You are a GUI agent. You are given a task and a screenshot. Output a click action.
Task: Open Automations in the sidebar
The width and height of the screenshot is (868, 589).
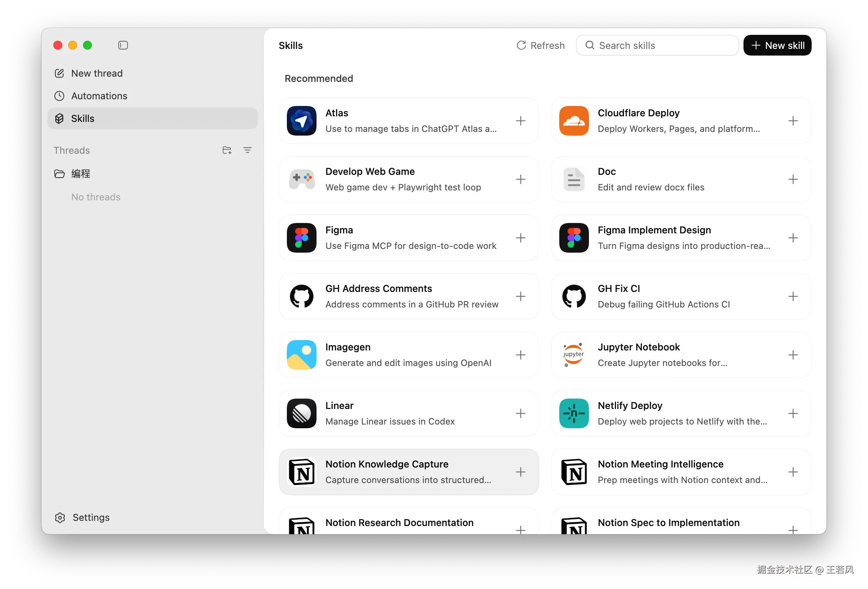[99, 96]
